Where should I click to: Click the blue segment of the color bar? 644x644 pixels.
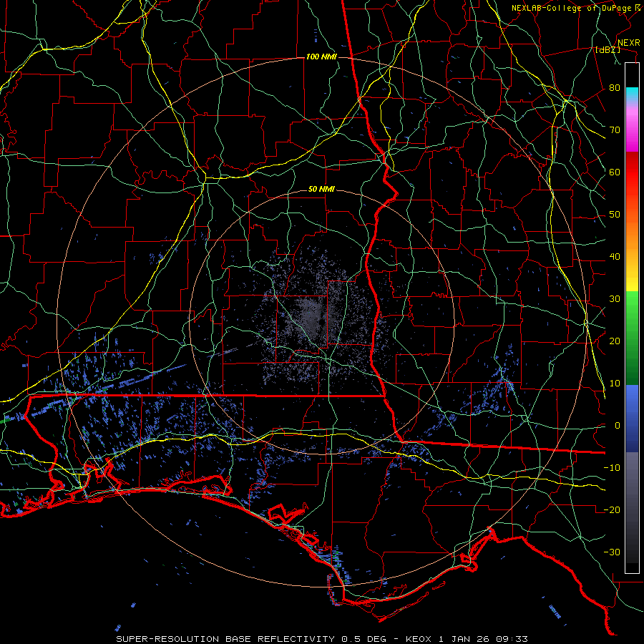pyautogui.click(x=632, y=419)
